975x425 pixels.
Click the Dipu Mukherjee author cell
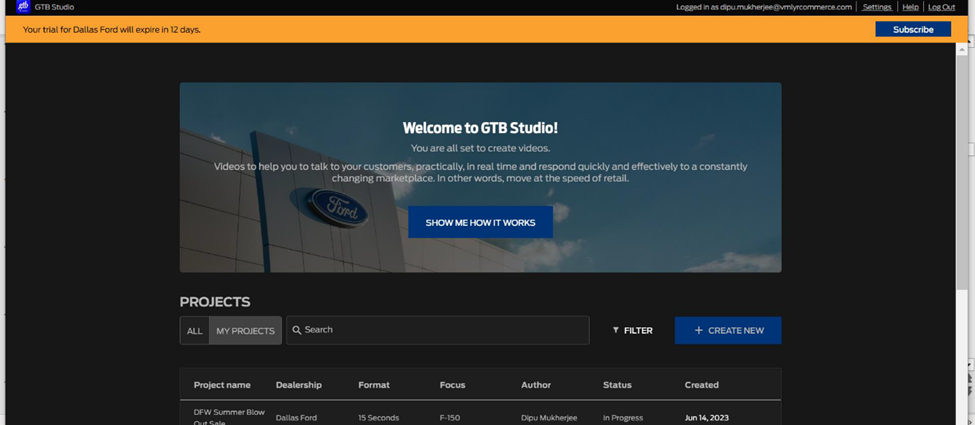550,418
